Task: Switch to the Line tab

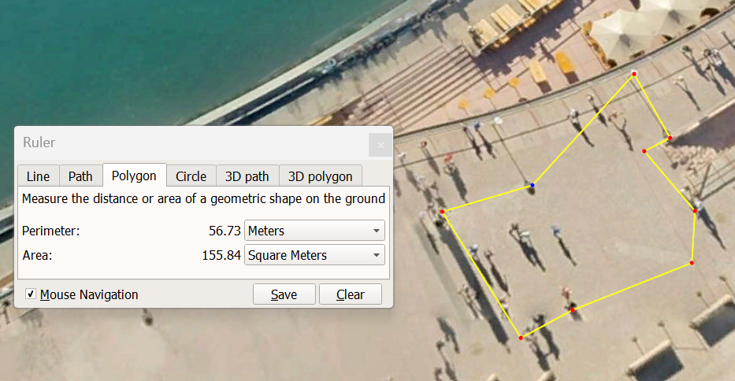Action: (38, 176)
